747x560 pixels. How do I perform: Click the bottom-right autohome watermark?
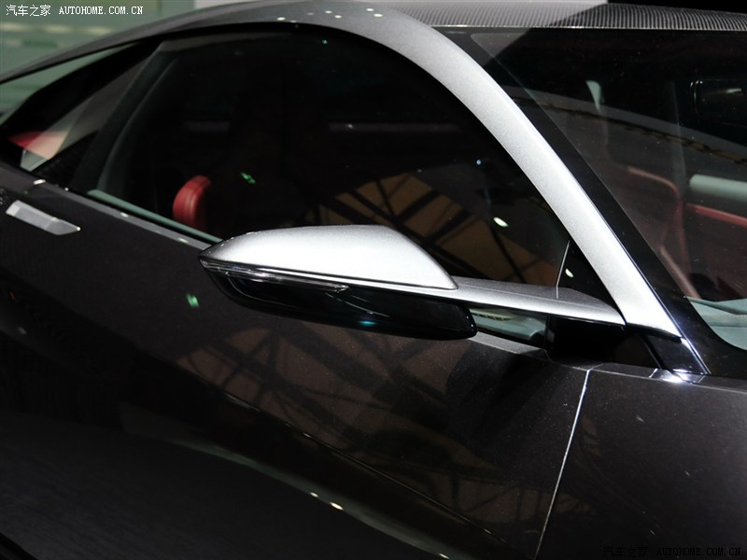[x=674, y=552]
